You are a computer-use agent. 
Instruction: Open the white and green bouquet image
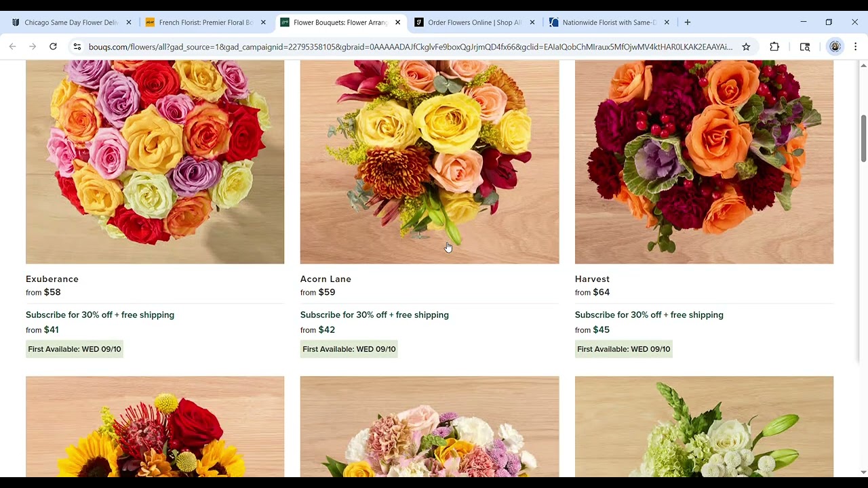pyautogui.click(x=704, y=426)
